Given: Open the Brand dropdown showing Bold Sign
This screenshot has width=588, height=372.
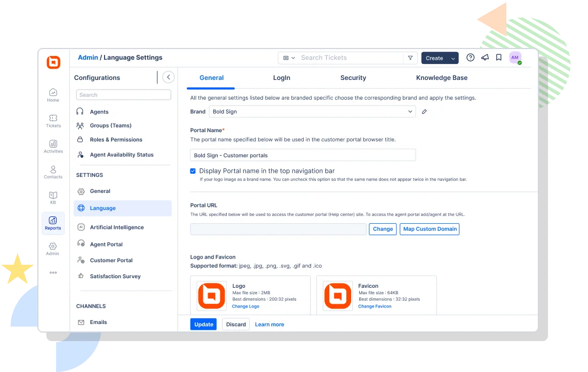Looking at the screenshot, I should [x=312, y=111].
